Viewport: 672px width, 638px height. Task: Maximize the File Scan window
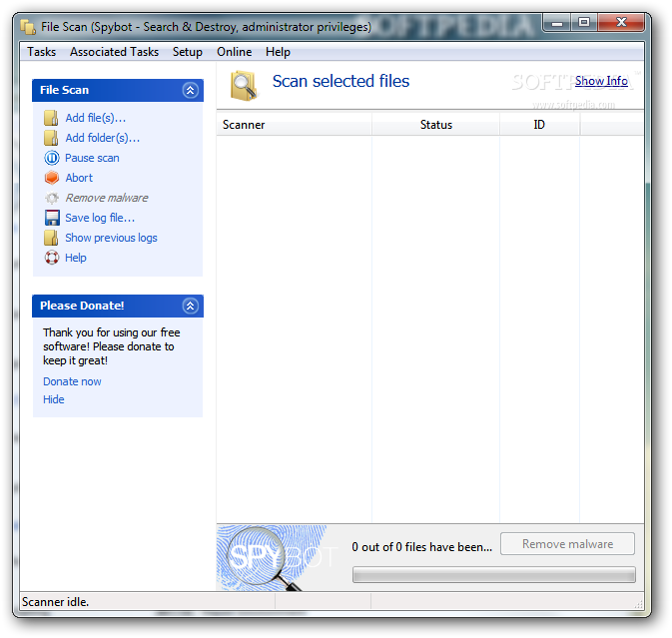click(x=584, y=23)
